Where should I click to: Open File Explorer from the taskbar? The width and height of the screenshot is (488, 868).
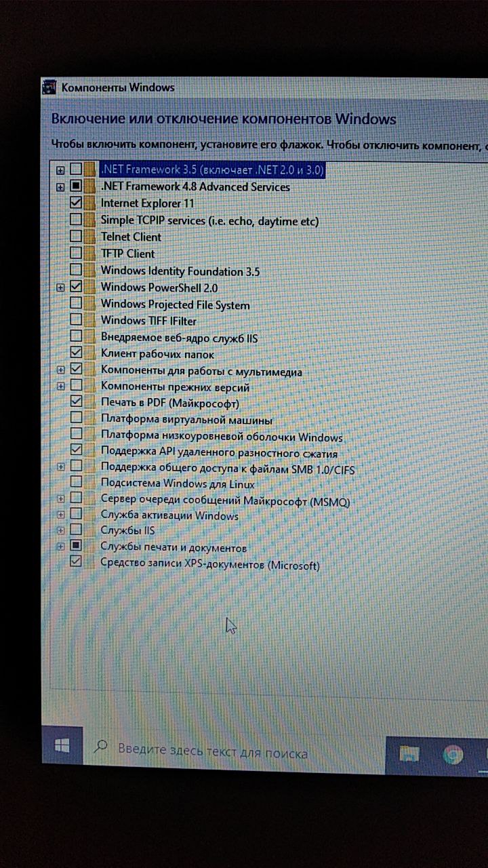(409, 755)
